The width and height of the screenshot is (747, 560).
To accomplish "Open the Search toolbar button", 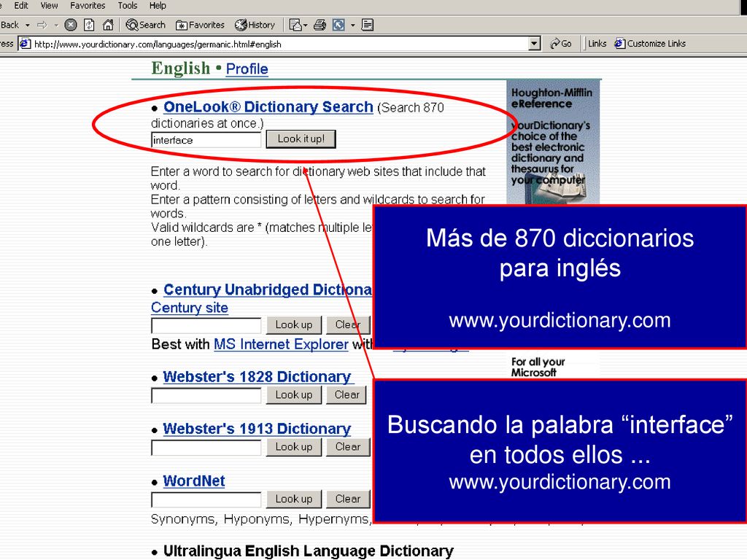I will coord(145,25).
